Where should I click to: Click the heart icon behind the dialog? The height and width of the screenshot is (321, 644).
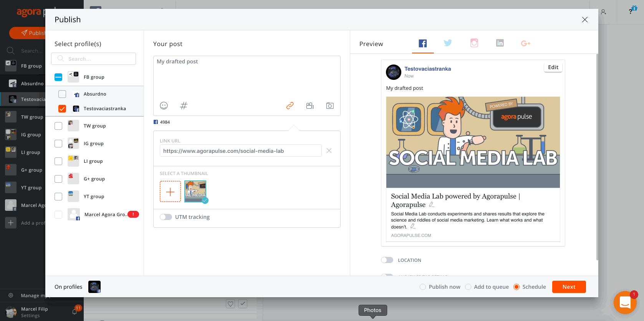coord(230,304)
